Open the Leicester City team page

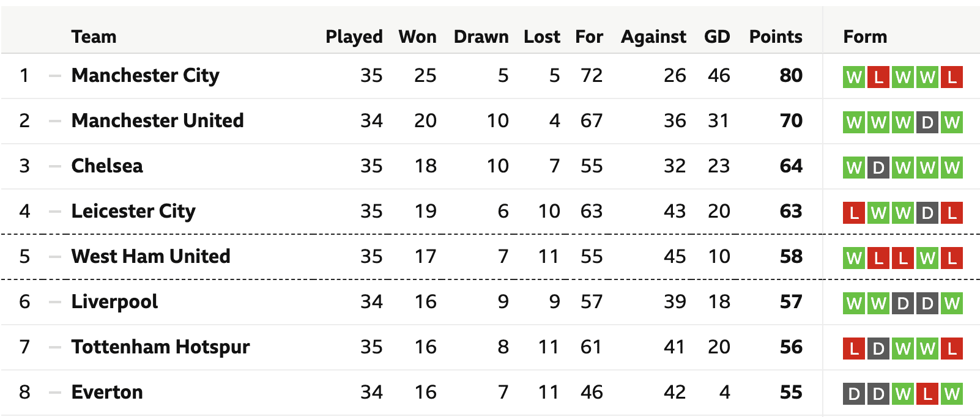pos(133,211)
